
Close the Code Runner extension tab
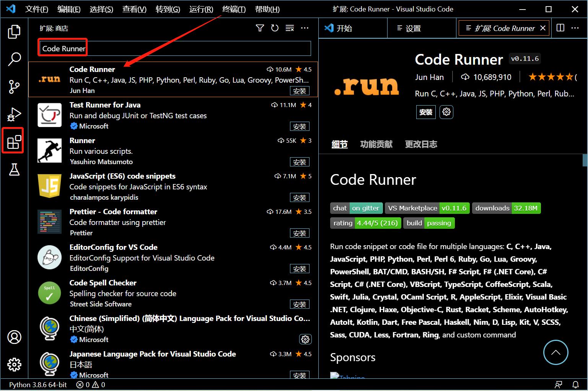click(542, 28)
